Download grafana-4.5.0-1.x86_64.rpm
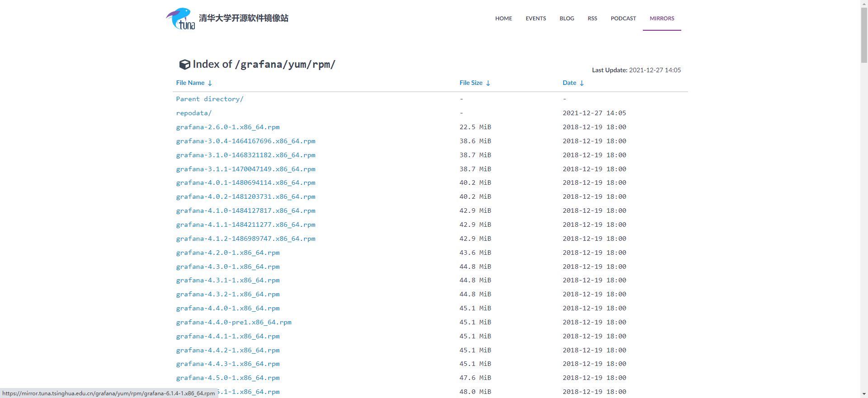Viewport: 868px width, 398px height. coord(228,378)
